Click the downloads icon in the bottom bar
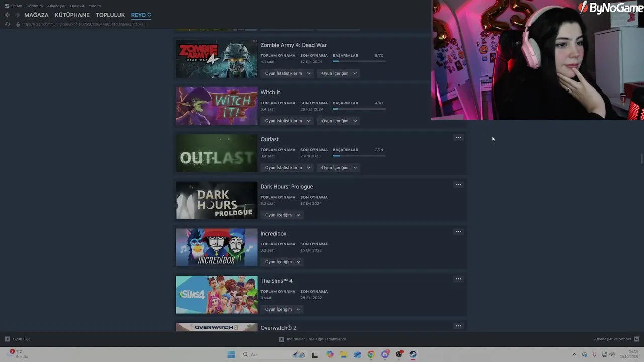 click(x=282, y=339)
